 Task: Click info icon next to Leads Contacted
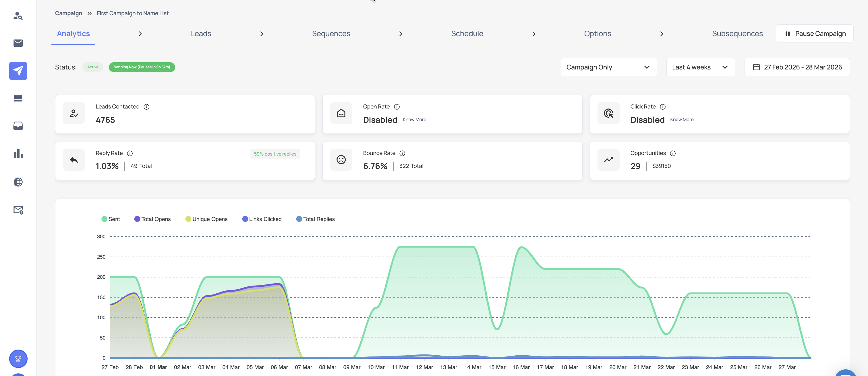tap(146, 107)
